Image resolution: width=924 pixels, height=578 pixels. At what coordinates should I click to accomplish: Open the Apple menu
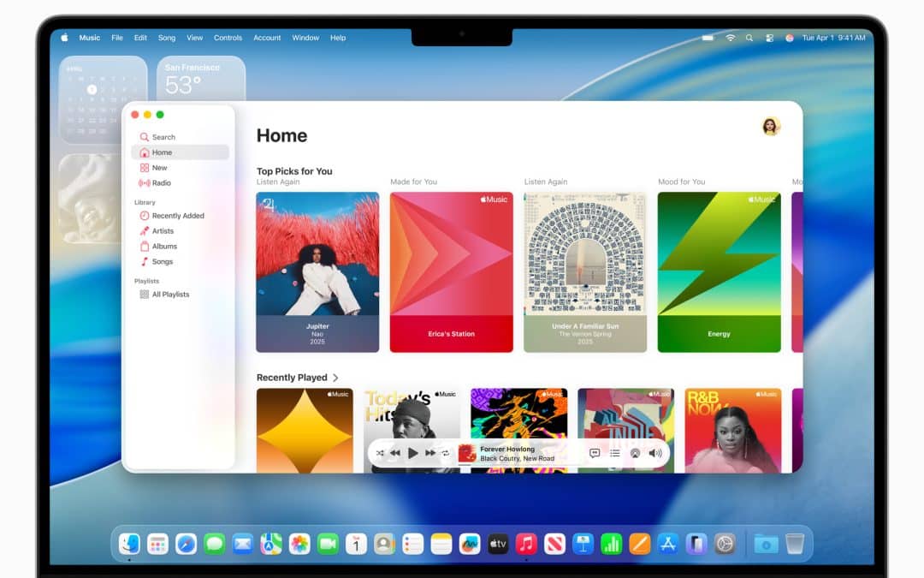tap(64, 37)
